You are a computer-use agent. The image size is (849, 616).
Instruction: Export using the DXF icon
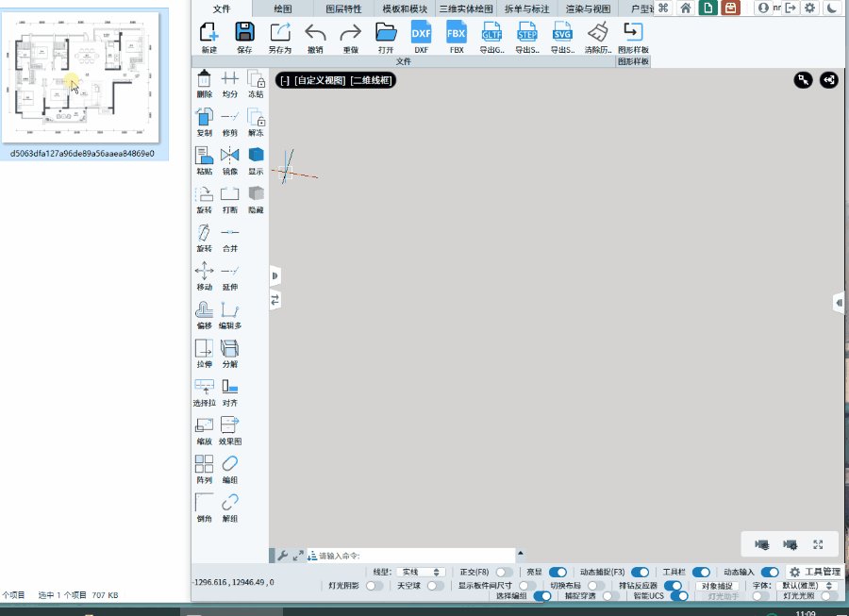coord(422,32)
